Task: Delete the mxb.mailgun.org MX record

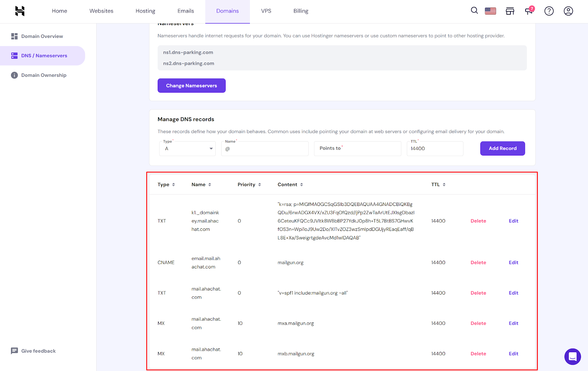Action: coord(478,354)
